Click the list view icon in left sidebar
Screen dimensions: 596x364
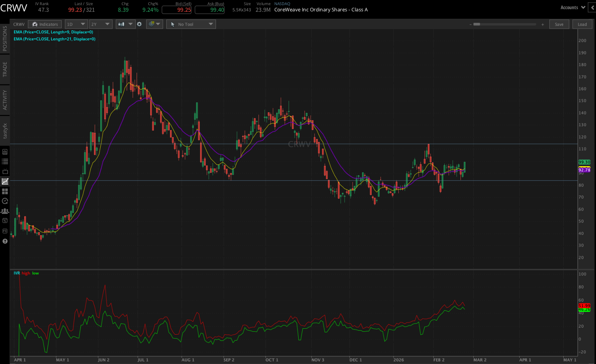[x=5, y=161]
